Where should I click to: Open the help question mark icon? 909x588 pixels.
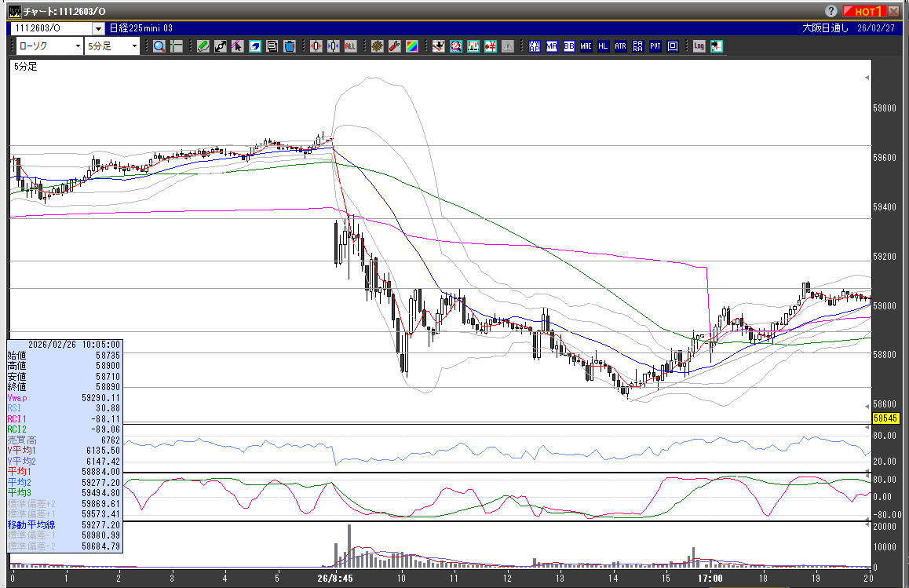tap(832, 11)
